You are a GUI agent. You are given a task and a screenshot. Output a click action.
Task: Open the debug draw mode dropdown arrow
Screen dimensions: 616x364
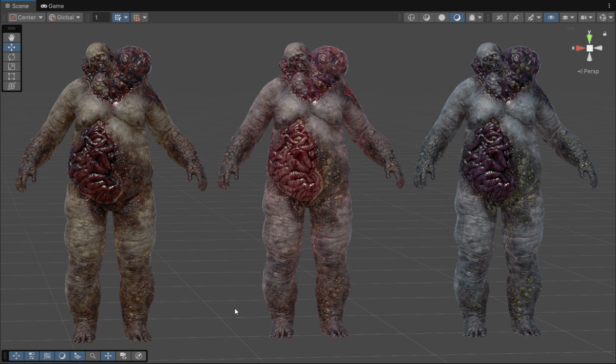coord(480,17)
